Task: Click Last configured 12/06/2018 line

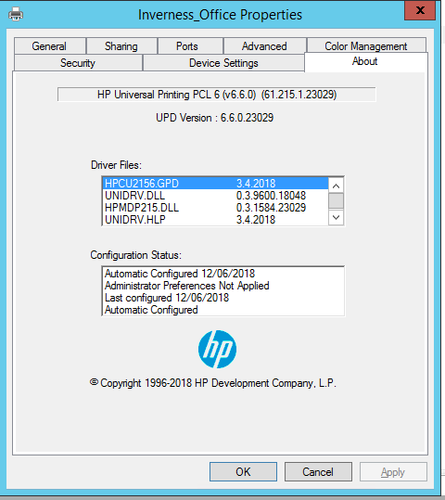Action: coord(167,298)
